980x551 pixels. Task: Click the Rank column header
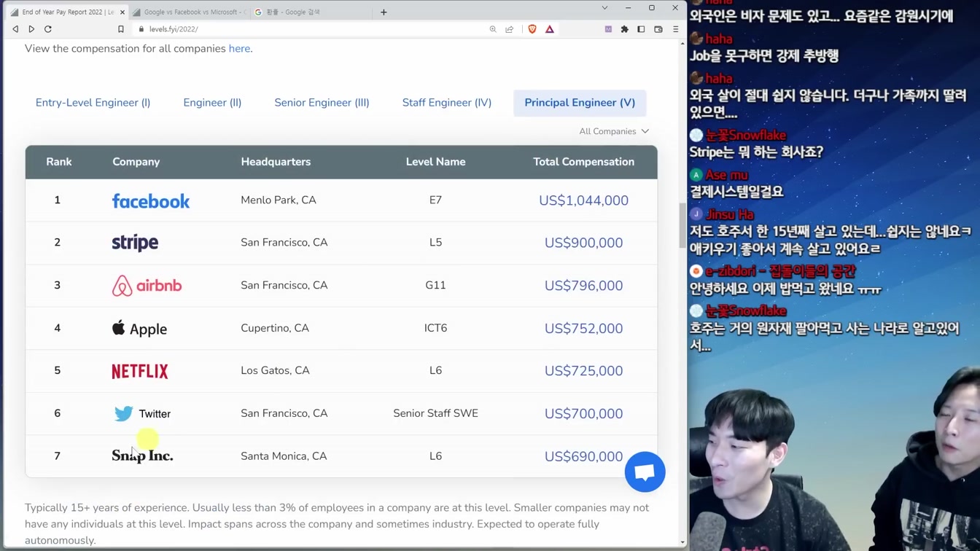click(x=59, y=162)
